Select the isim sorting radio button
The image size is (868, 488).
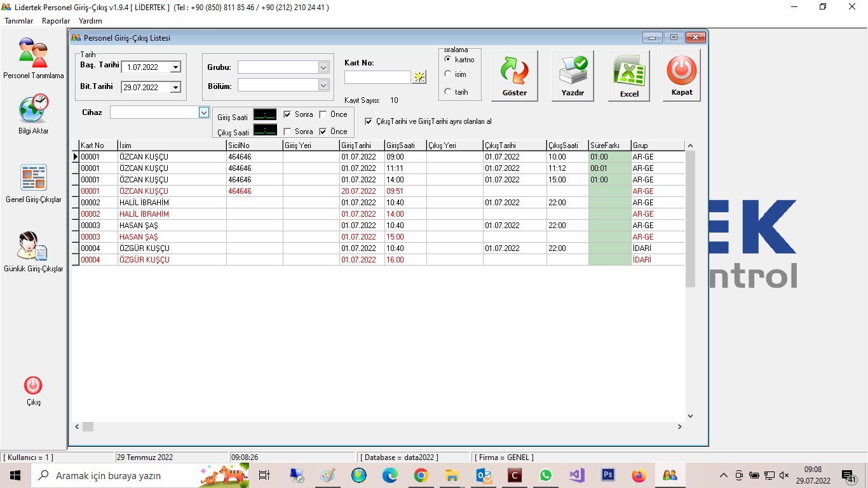448,74
